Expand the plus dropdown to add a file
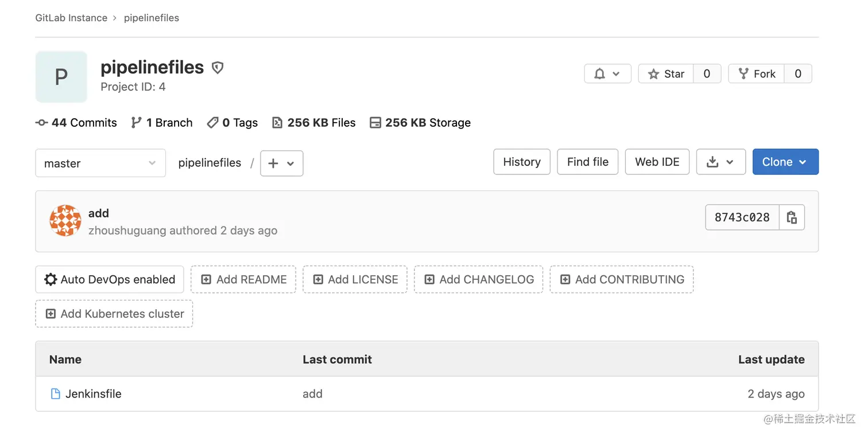This screenshot has width=868, height=437. coord(281,163)
